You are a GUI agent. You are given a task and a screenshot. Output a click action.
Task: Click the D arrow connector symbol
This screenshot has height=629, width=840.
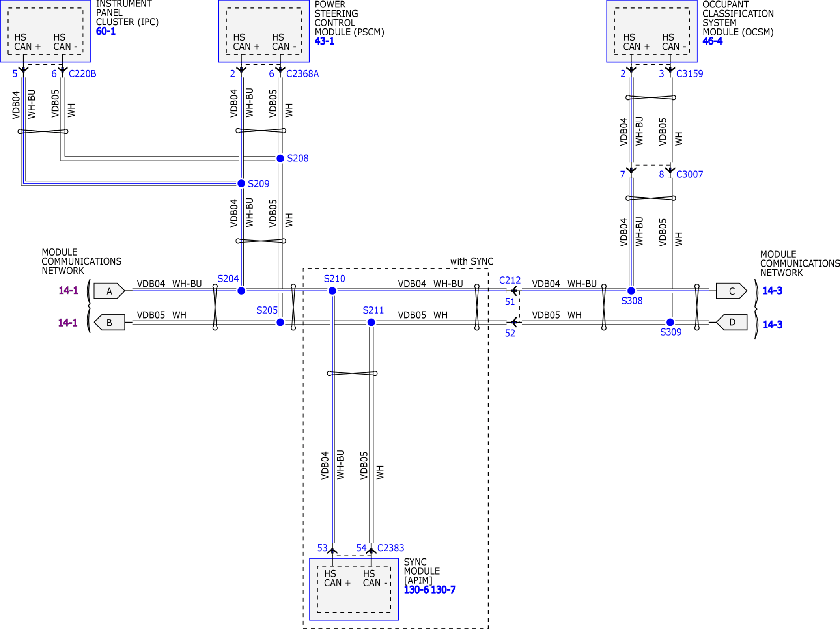732,323
